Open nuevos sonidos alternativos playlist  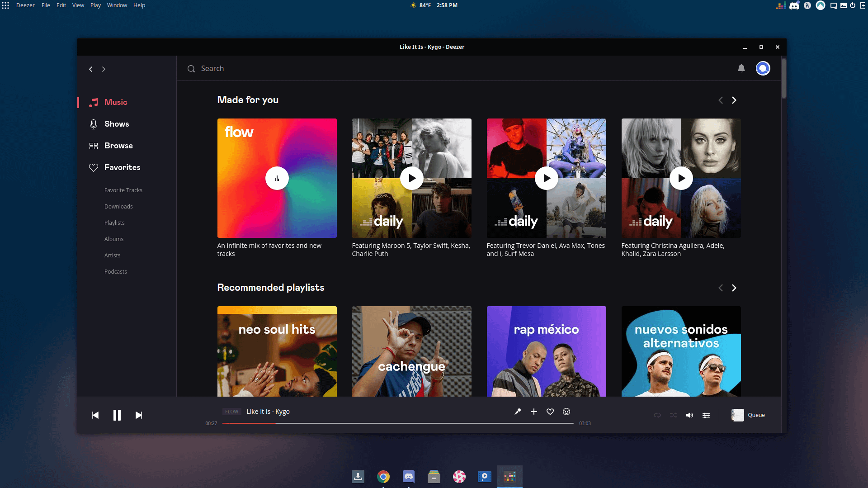click(x=681, y=351)
